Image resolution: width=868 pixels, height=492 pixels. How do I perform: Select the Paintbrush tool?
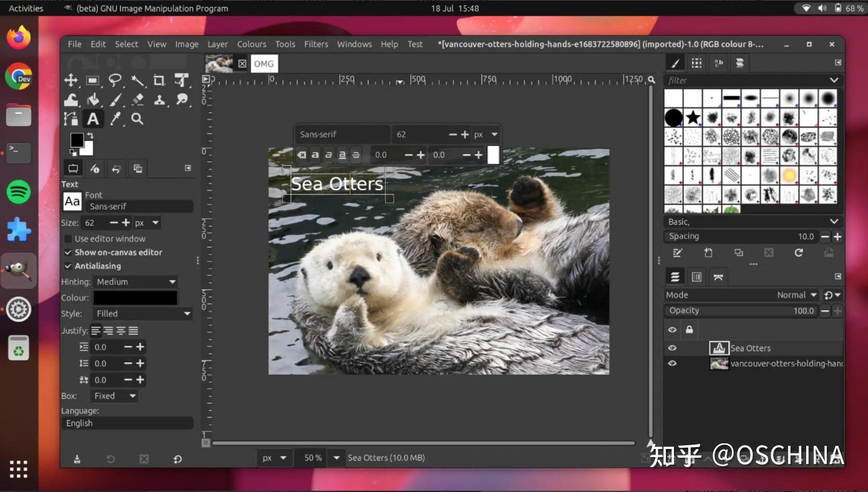[115, 100]
